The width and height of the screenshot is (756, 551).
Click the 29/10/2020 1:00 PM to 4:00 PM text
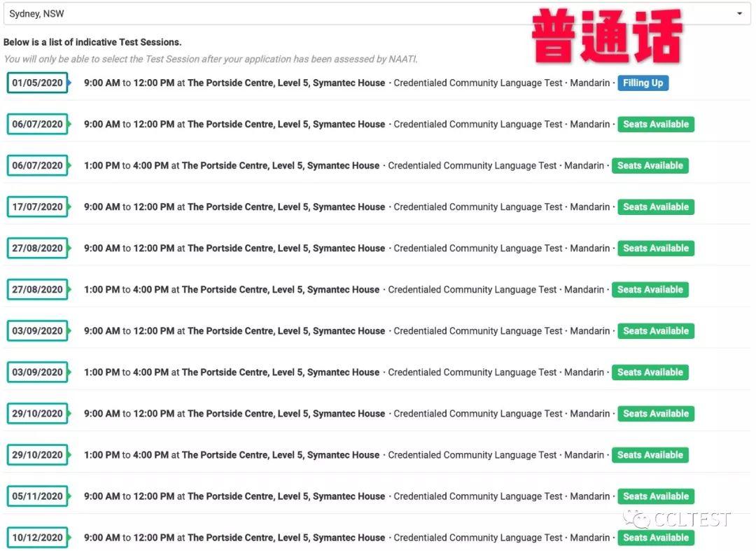coord(126,455)
